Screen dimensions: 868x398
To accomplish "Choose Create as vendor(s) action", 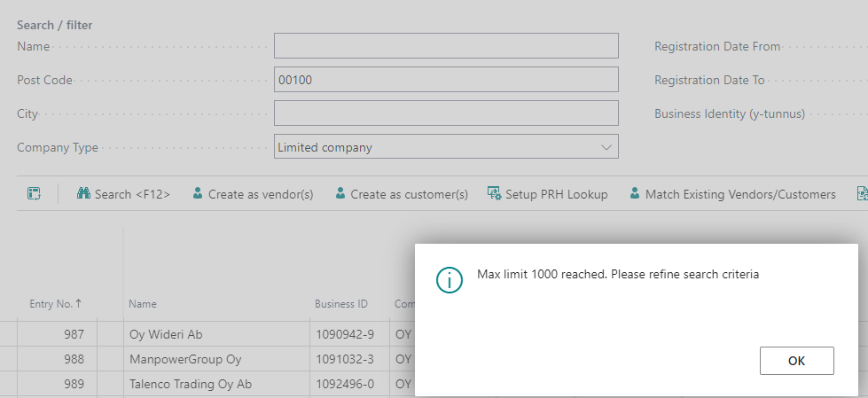I will tap(253, 194).
